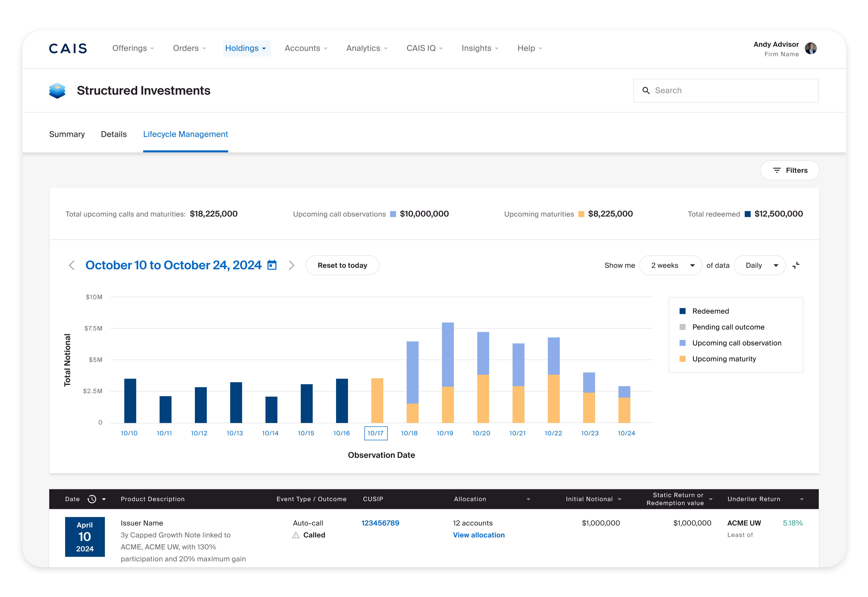Screen dimensions: 868x597
Task: Click the CUSIP column header
Action: [373, 499]
